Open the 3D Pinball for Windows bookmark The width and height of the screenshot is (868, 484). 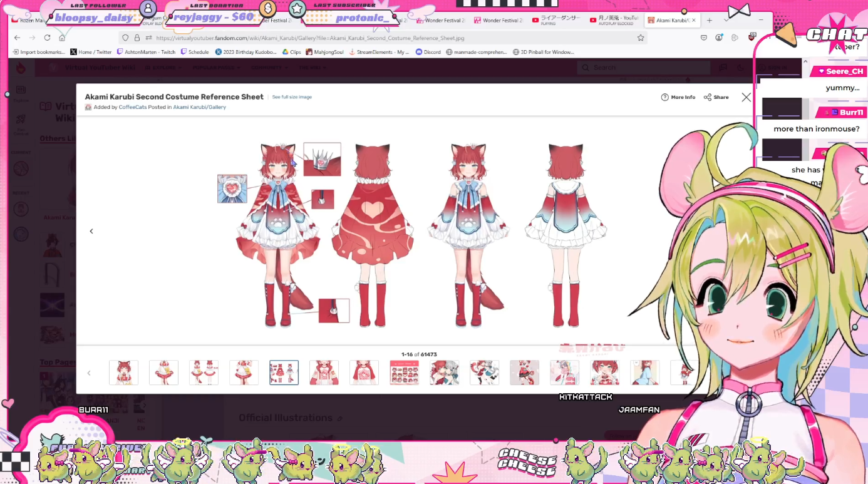(543, 52)
